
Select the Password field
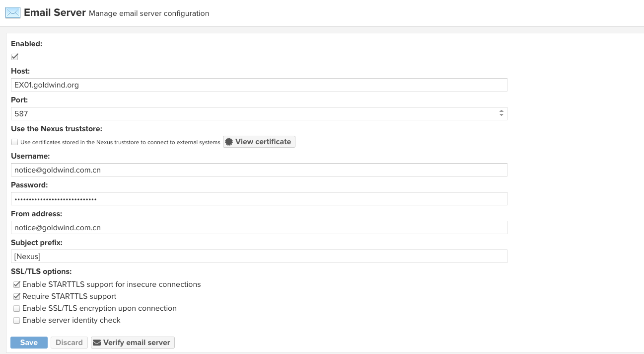(258, 199)
